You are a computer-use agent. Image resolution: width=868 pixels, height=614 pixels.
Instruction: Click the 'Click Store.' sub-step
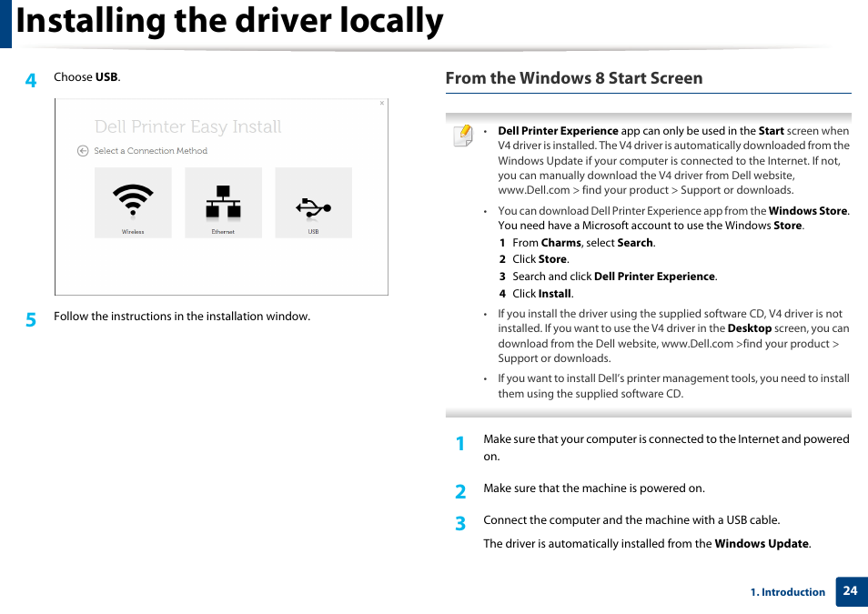[540, 259]
